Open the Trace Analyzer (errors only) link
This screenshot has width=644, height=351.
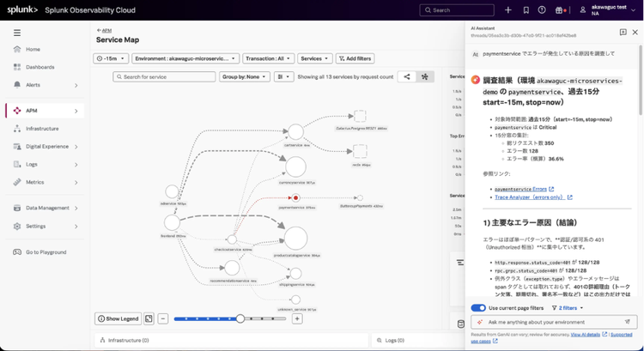(x=533, y=197)
